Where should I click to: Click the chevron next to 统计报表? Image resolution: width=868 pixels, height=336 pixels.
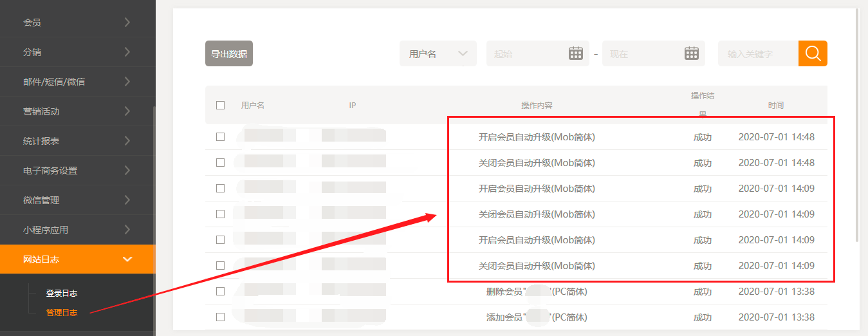click(127, 141)
